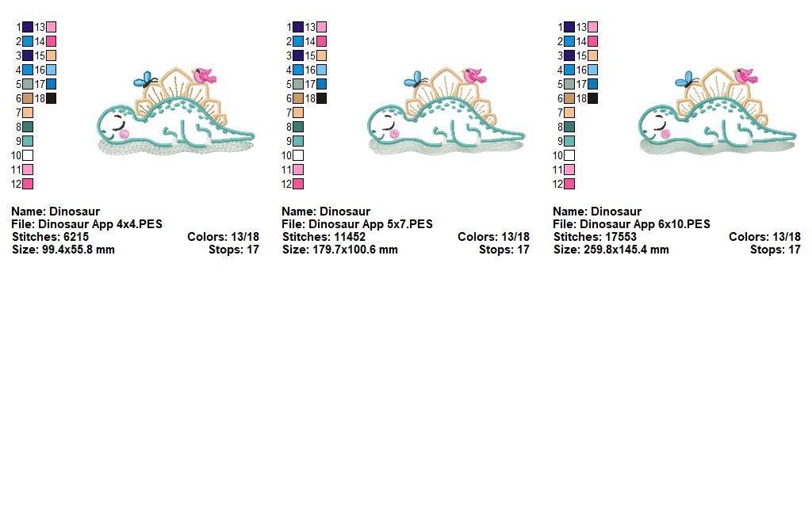Click color swatch 3 in 6x10 design palette
The height and width of the screenshot is (511, 812).
pyautogui.click(x=569, y=55)
